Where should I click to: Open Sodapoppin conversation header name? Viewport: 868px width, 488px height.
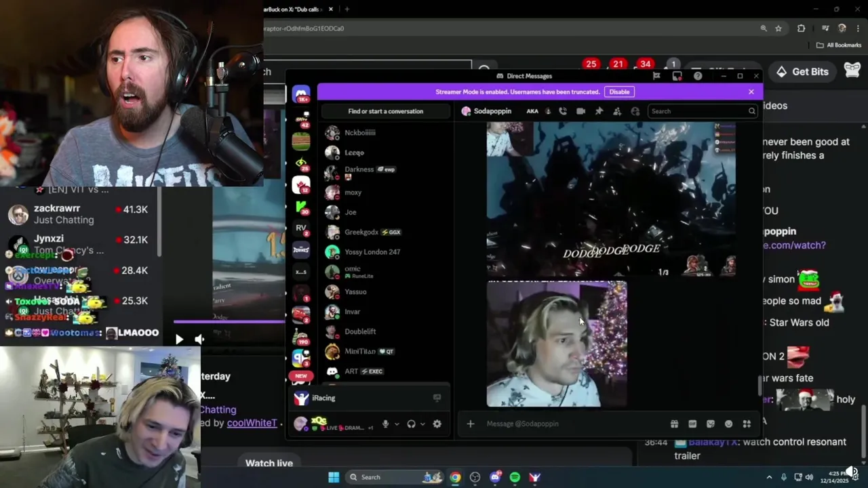coord(492,111)
